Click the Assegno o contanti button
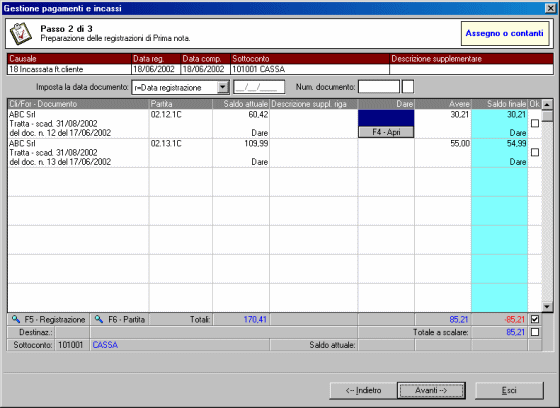The height and width of the screenshot is (408, 560). pyautogui.click(x=505, y=34)
